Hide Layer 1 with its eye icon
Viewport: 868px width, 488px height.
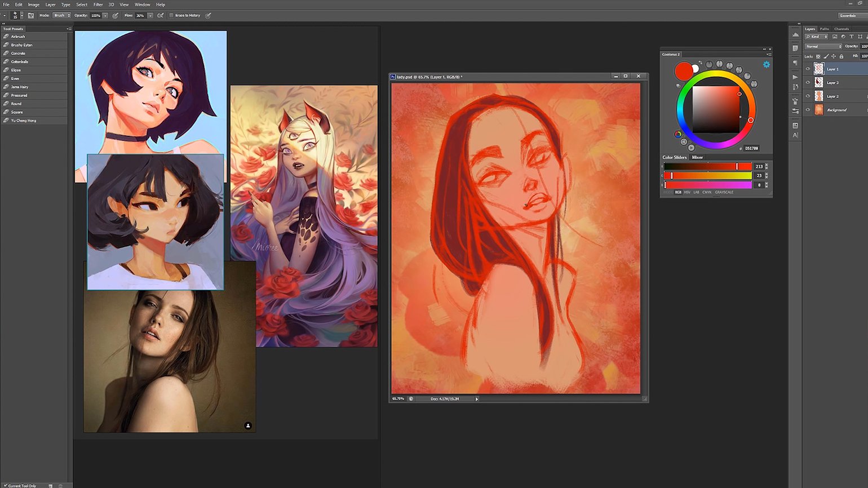coord(808,69)
